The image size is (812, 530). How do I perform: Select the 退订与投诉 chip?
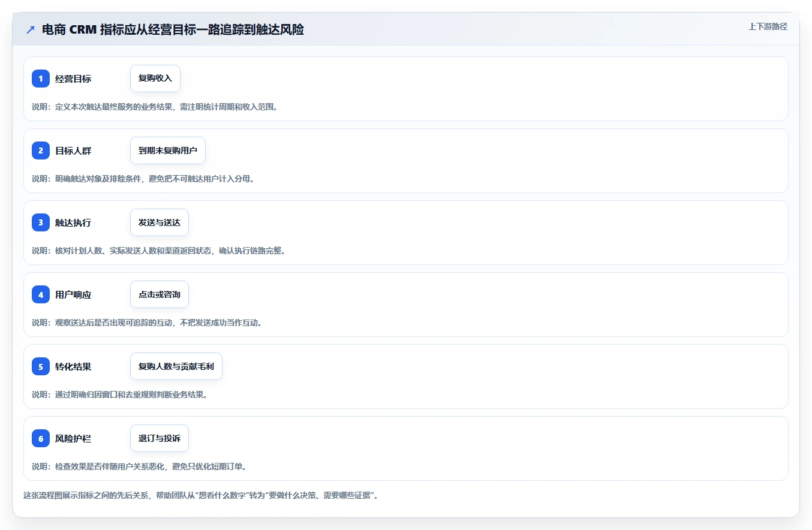pos(160,438)
